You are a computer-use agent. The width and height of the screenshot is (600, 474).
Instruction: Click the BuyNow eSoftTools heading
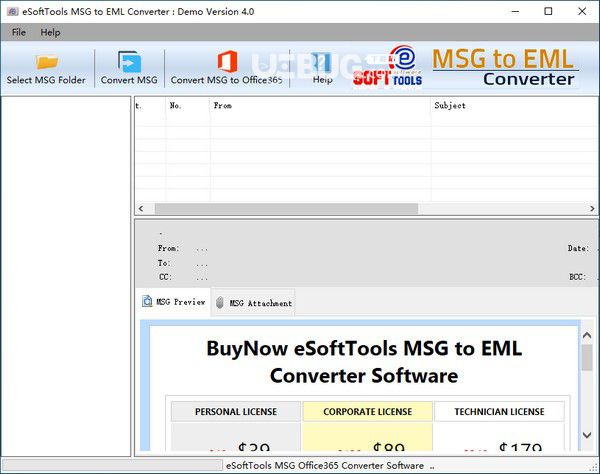pyautogui.click(x=364, y=362)
